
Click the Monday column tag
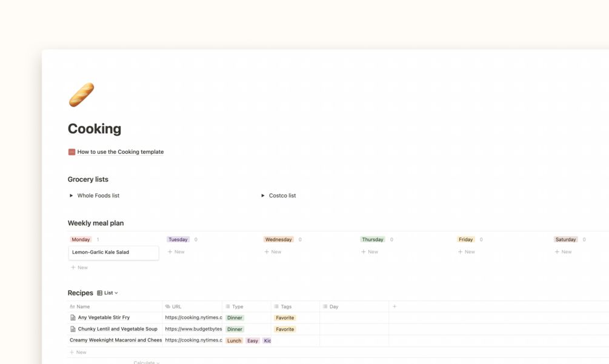coord(81,239)
